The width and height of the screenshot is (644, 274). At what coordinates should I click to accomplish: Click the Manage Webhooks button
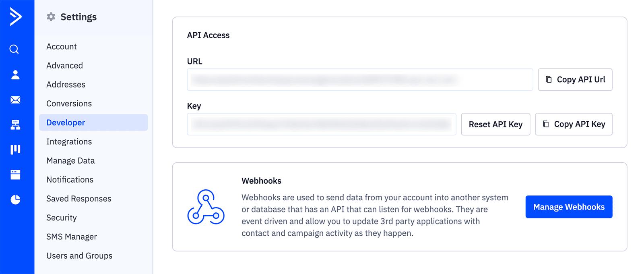[569, 207]
